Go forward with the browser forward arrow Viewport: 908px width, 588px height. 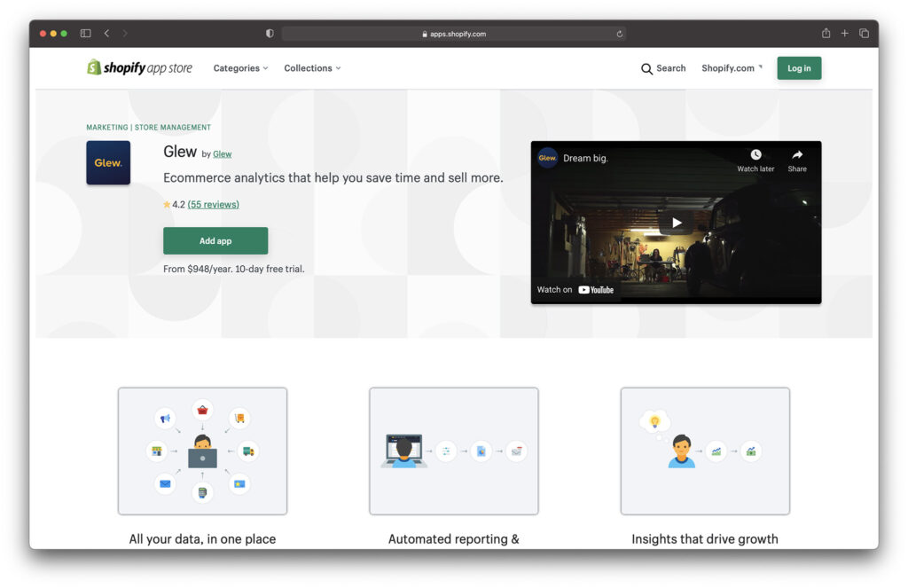[x=124, y=34]
